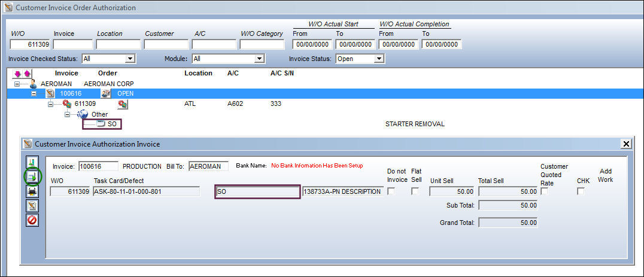Click the globe icon beside Other
Screen dimensions: 644x277
(83, 114)
